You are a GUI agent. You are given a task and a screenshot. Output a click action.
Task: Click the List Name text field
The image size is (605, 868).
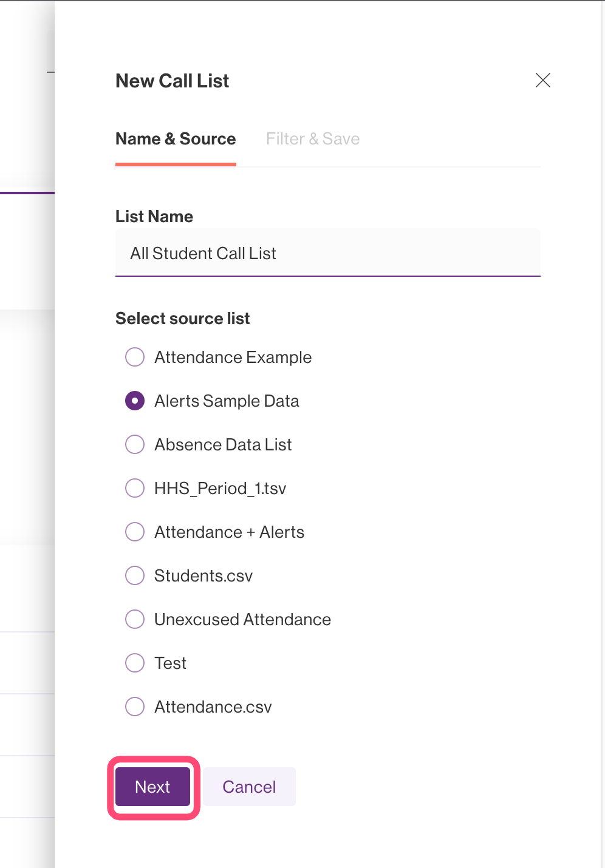tap(328, 253)
